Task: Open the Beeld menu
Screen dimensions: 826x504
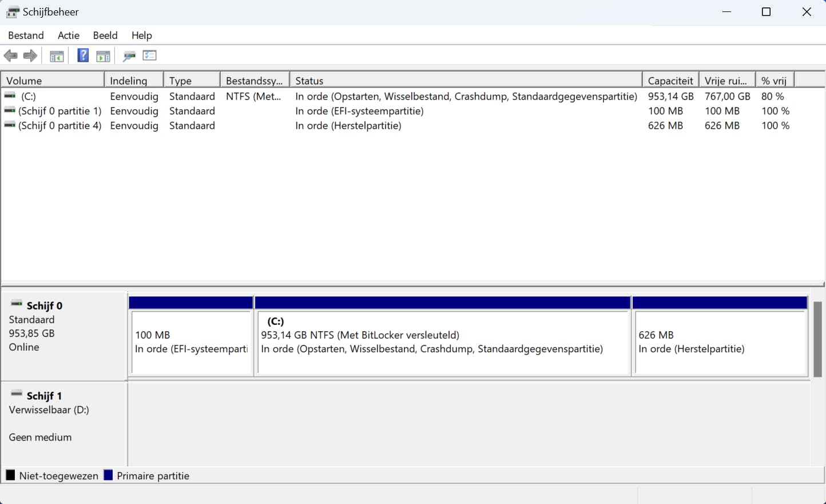Action: [105, 35]
